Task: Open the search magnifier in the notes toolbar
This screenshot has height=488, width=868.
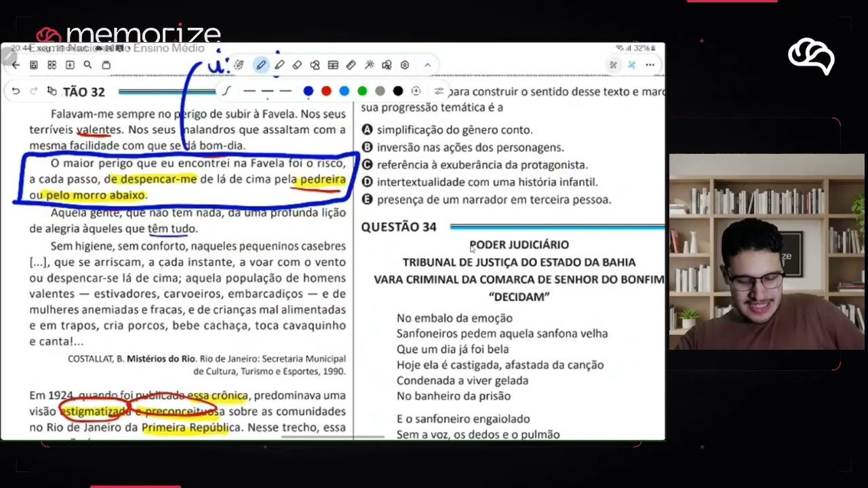Action: (x=87, y=65)
